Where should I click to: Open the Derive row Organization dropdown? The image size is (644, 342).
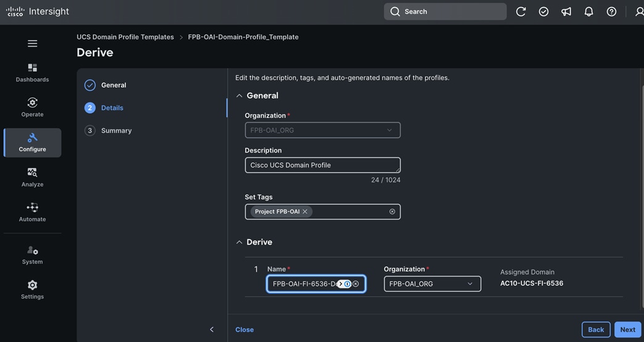(432, 284)
